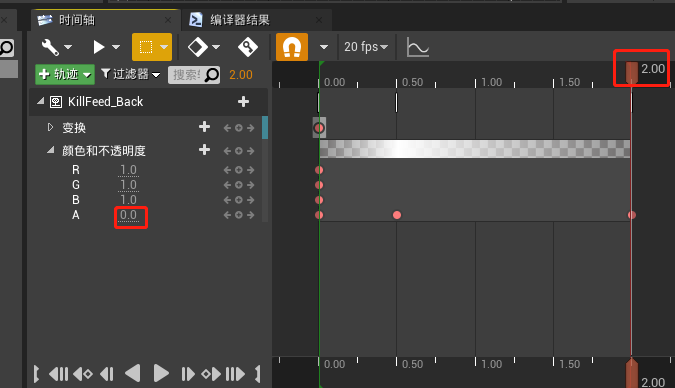Play the animation in reverse

(133, 373)
